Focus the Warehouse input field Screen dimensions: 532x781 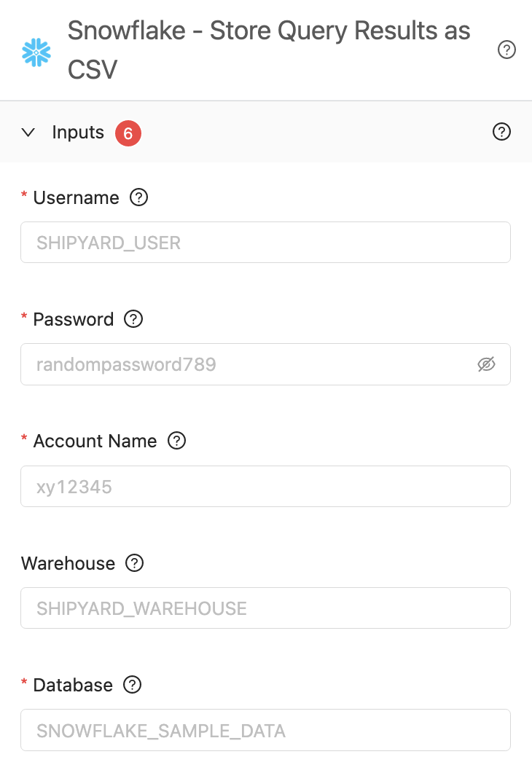point(265,608)
